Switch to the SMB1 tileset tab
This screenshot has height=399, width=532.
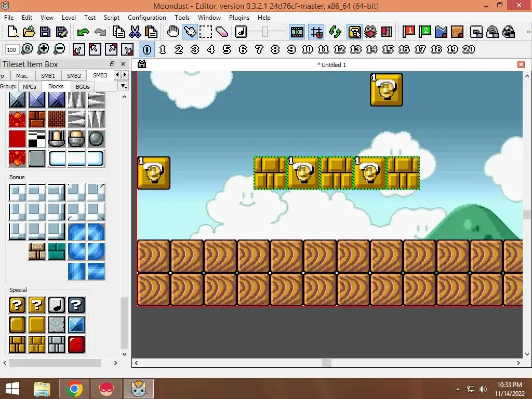(x=48, y=76)
